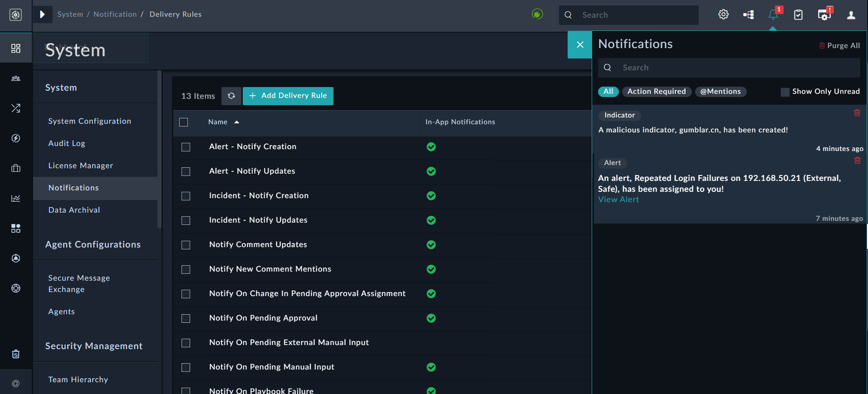Screen dimensions: 868x394
Task: Open the clipboard robot icon in sidebar
Action: tap(16, 354)
